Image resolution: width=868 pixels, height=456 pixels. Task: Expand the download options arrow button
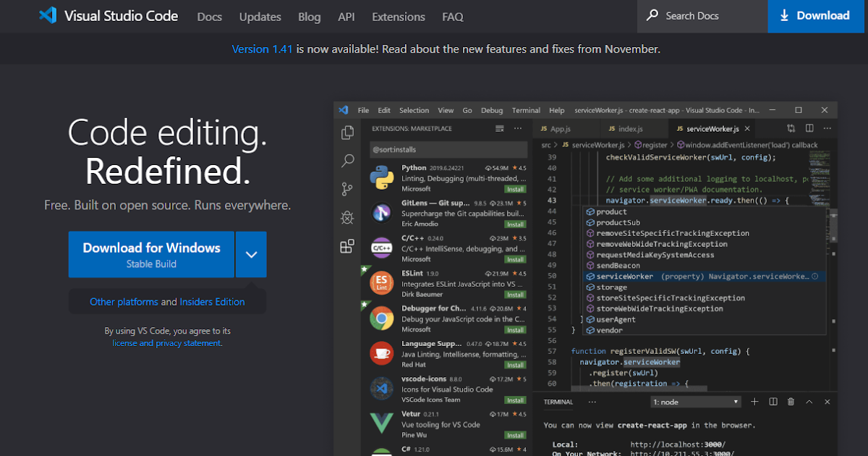click(251, 254)
